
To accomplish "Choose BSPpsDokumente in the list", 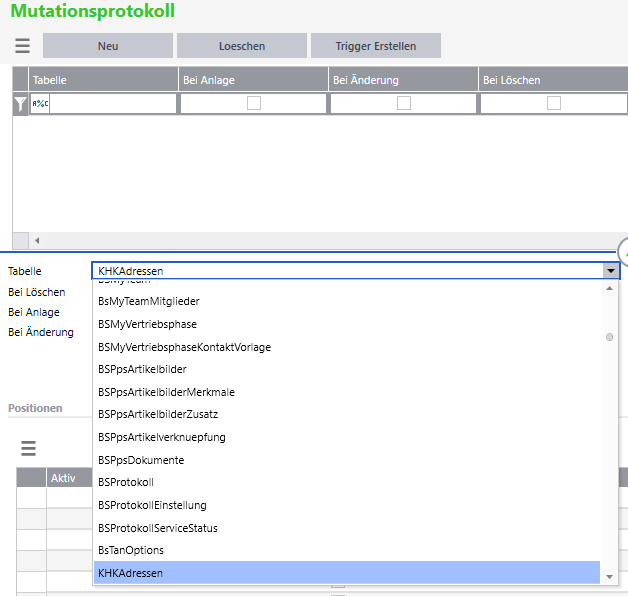I will (141, 460).
